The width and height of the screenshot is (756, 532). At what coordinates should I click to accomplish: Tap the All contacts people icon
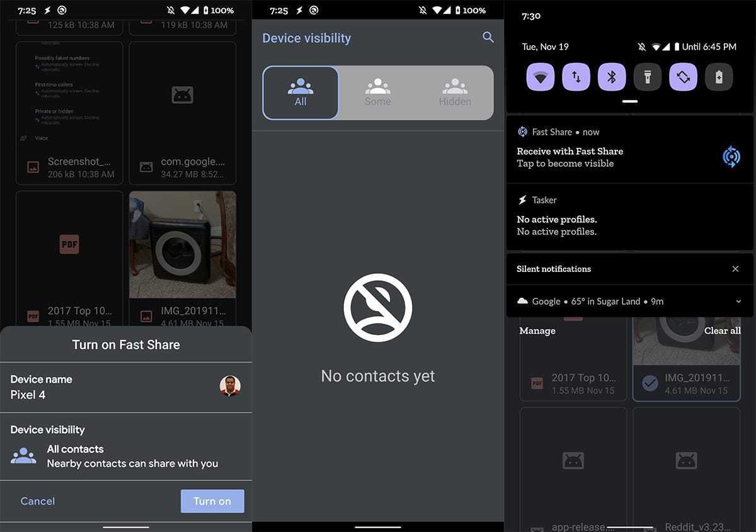23,456
